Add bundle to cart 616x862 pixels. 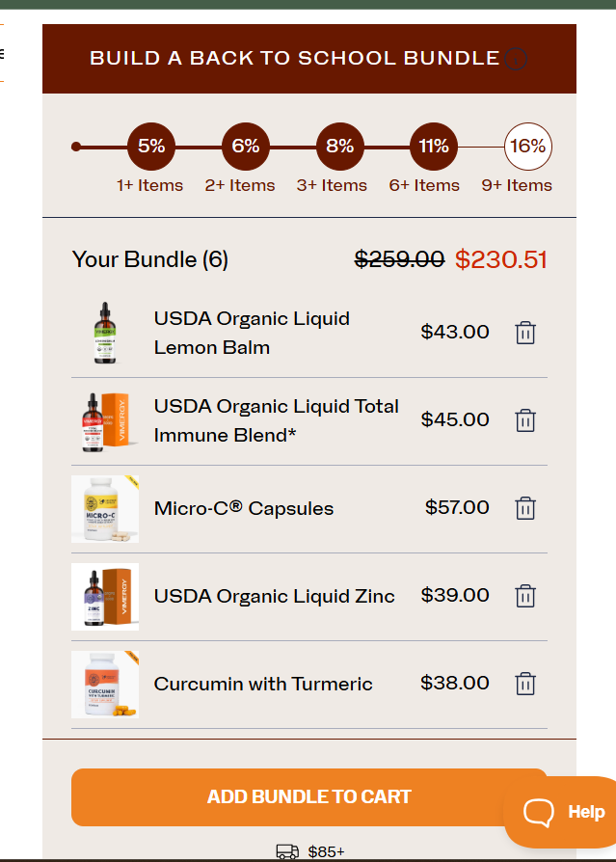pos(309,797)
